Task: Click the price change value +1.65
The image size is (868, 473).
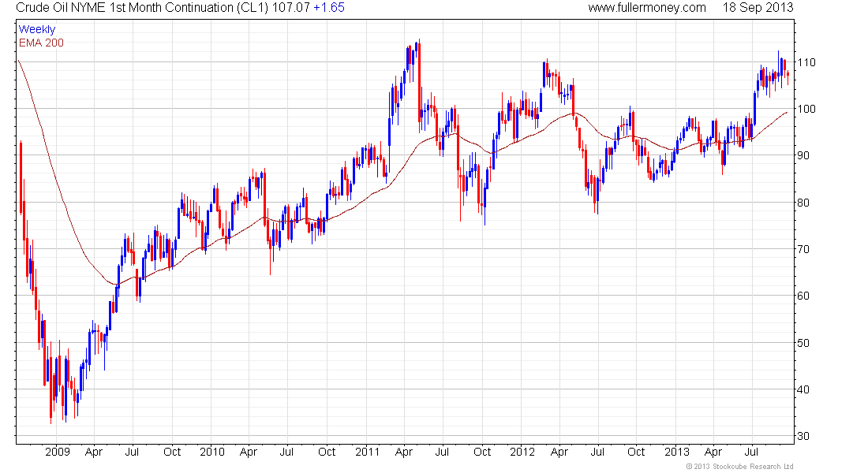Action: 329,8
